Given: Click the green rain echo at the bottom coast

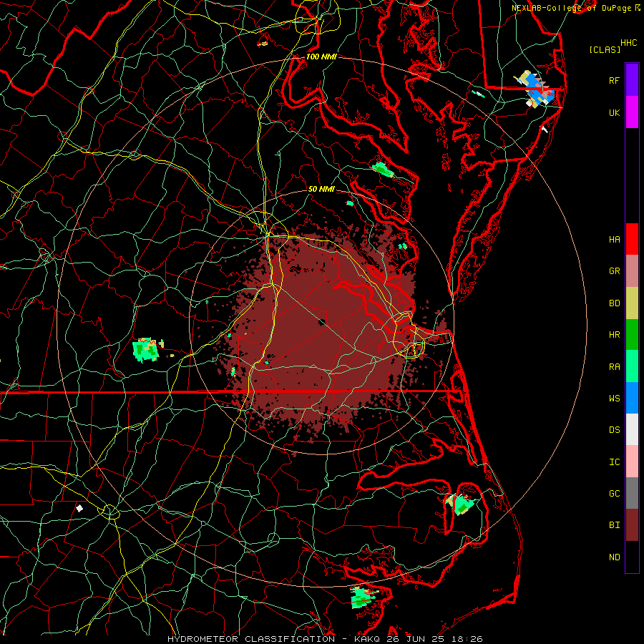Looking at the screenshot, I should (362, 597).
